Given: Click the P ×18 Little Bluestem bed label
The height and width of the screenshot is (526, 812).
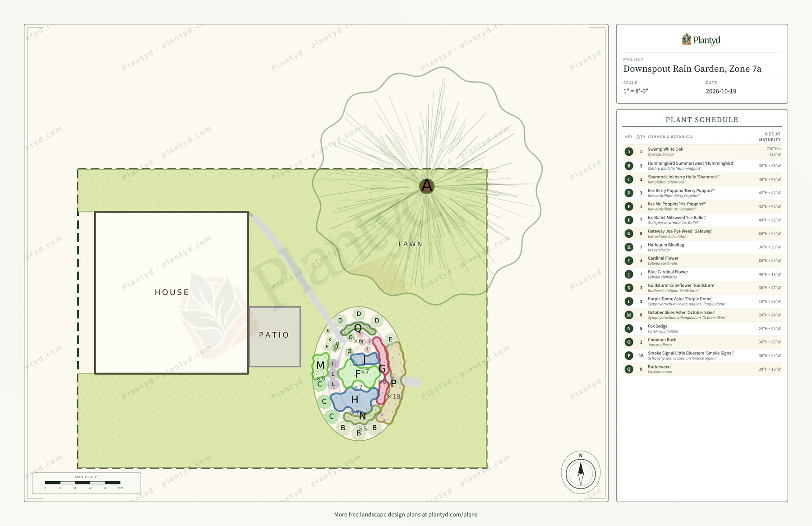Looking at the screenshot, I should tap(393, 384).
